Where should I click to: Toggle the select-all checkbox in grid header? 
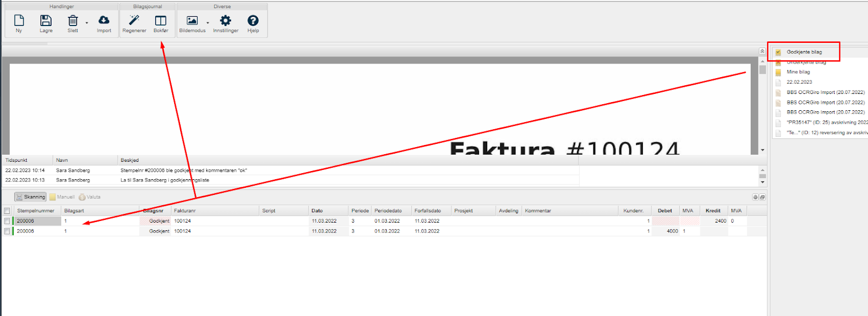coord(7,211)
